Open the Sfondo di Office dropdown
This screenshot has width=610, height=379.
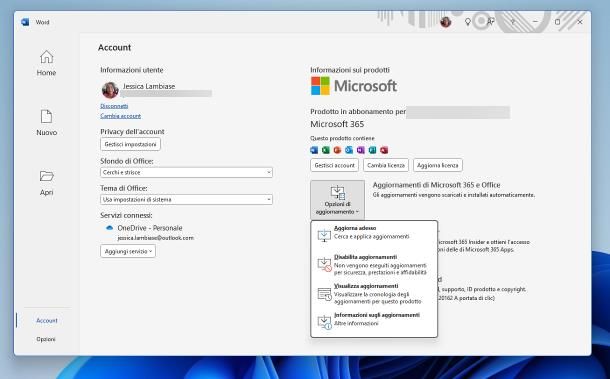pyautogui.click(x=186, y=172)
